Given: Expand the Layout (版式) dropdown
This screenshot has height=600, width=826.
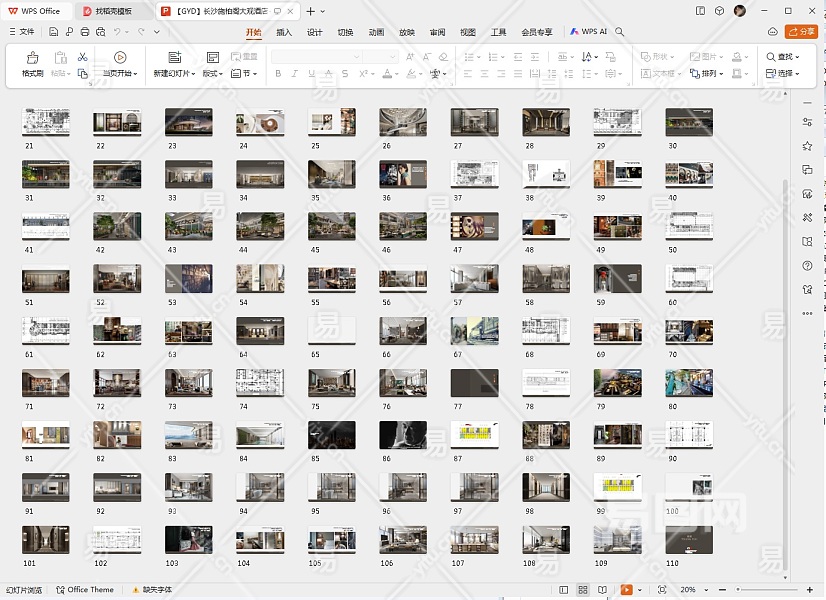Looking at the screenshot, I should tap(212, 74).
